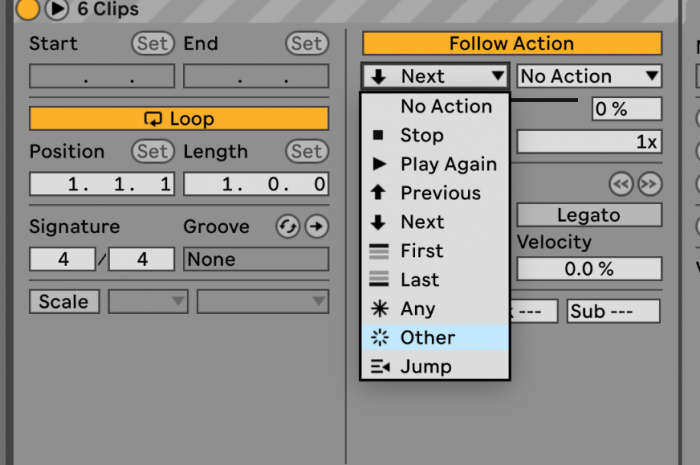Collapse the Next follow action dropdown
700x465 pixels.
tap(435, 76)
